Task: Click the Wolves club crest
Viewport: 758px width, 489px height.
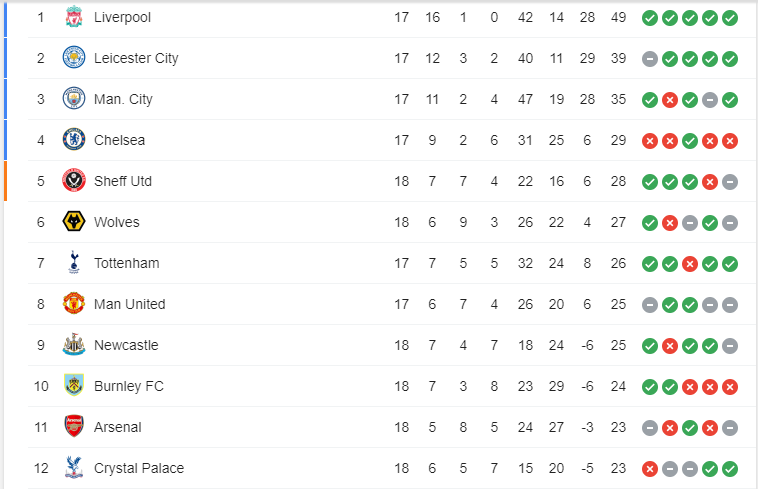Action: [74, 222]
